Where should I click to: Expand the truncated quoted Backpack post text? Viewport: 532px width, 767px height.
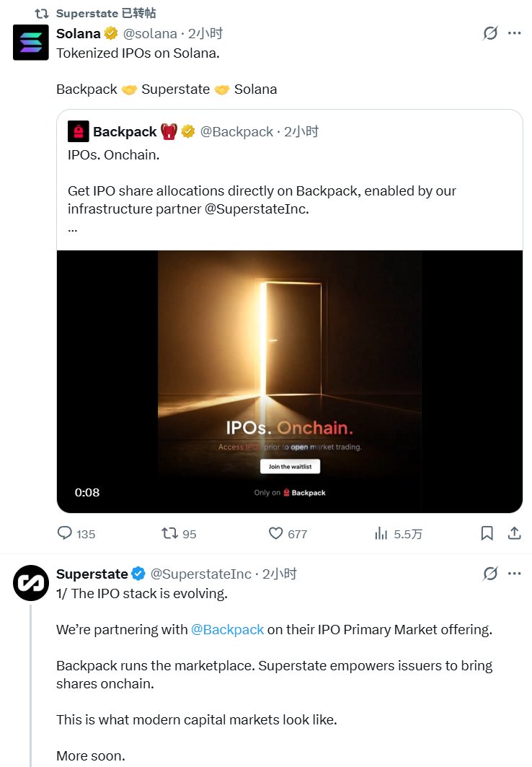(x=72, y=228)
